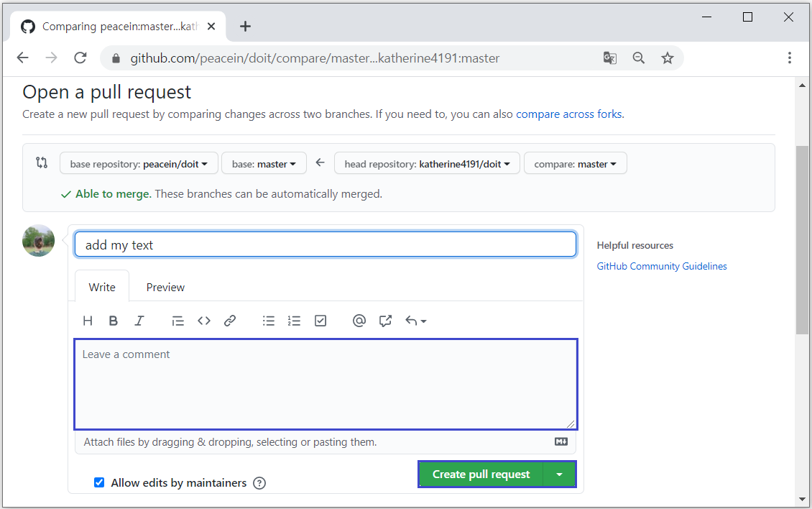
Task: Click Create pull request button
Action: tap(481, 474)
